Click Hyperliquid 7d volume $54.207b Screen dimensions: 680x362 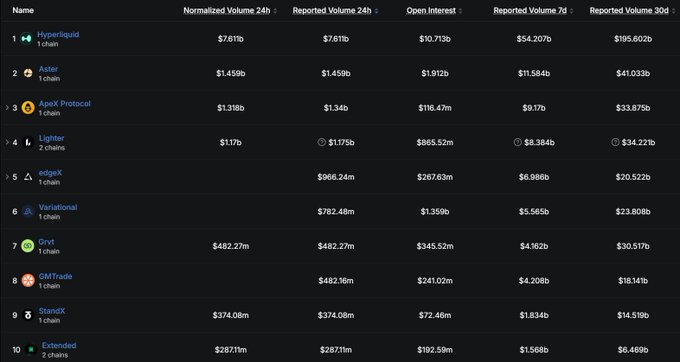[533, 39]
